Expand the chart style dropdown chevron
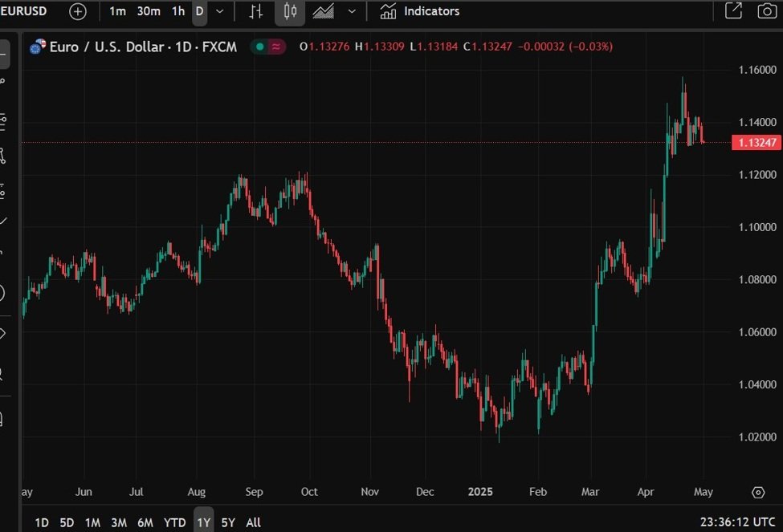 pos(351,11)
